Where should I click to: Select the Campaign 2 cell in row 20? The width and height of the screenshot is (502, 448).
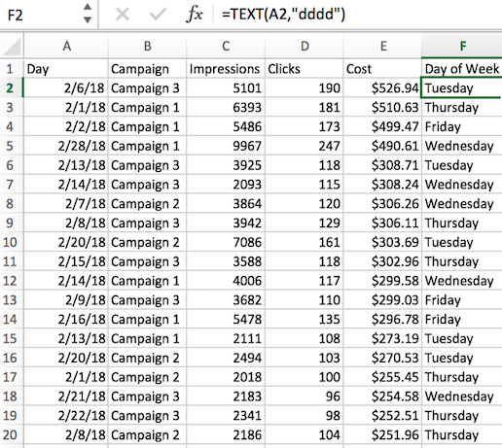pyautogui.click(x=147, y=435)
